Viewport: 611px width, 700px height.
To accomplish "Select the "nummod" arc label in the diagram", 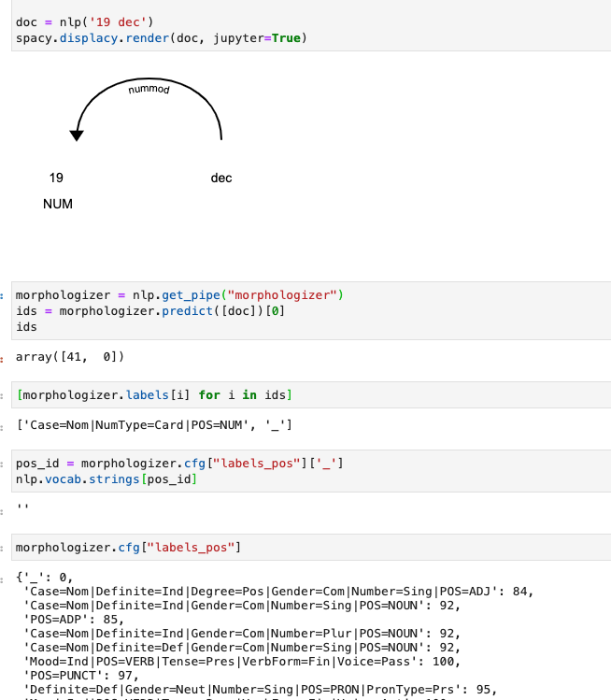I will pyautogui.click(x=149, y=90).
